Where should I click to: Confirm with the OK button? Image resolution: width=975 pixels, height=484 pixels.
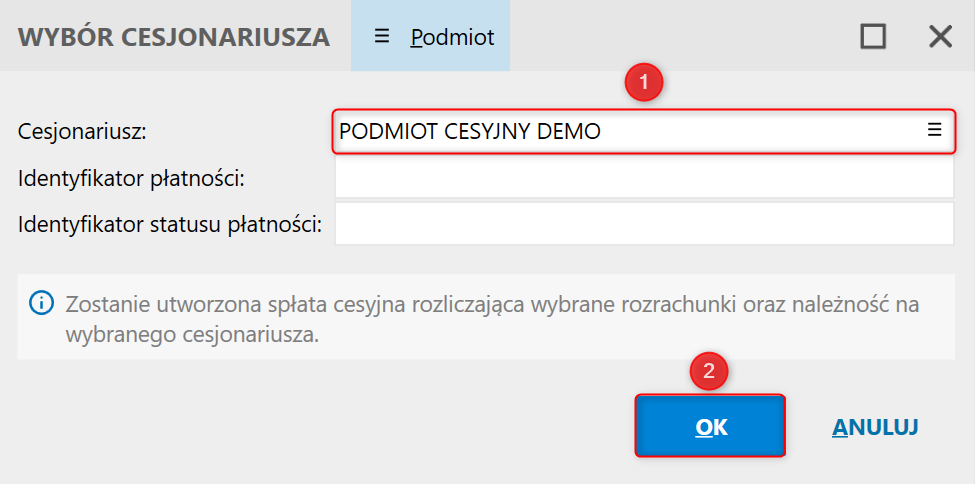tap(710, 427)
